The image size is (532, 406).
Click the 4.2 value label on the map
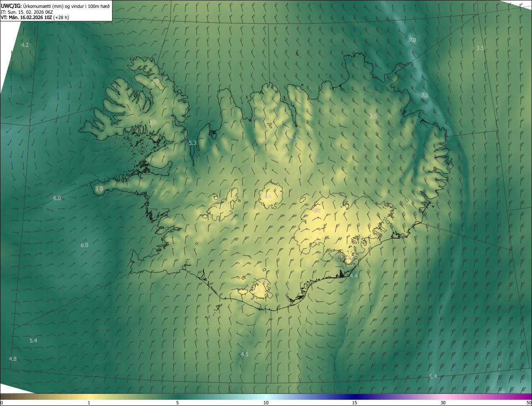pos(25,45)
